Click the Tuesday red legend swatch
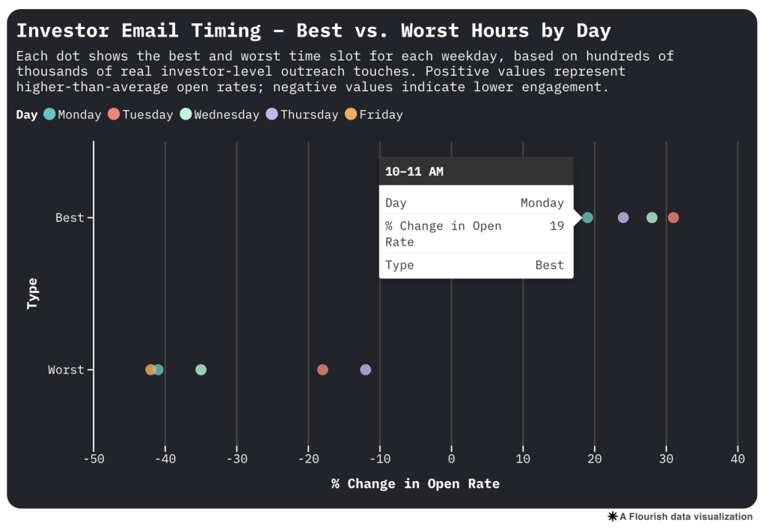Screen dimensions: 766x532 tap(114, 114)
